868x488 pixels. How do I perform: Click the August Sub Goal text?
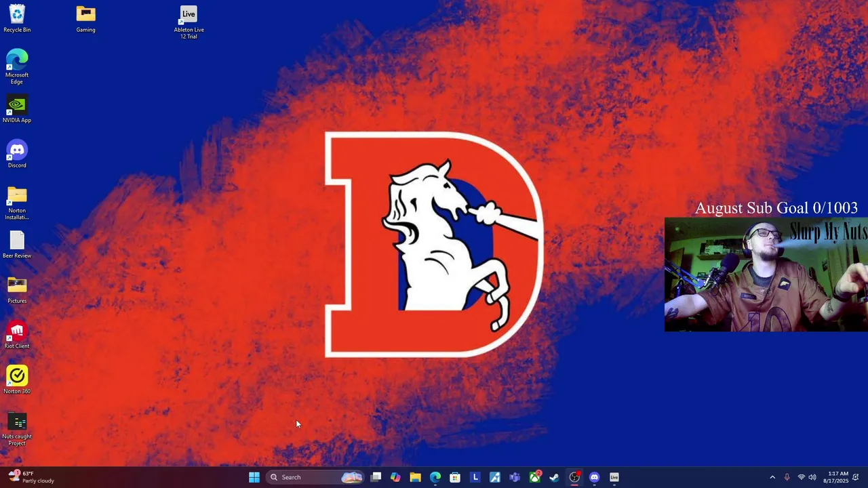(x=776, y=208)
